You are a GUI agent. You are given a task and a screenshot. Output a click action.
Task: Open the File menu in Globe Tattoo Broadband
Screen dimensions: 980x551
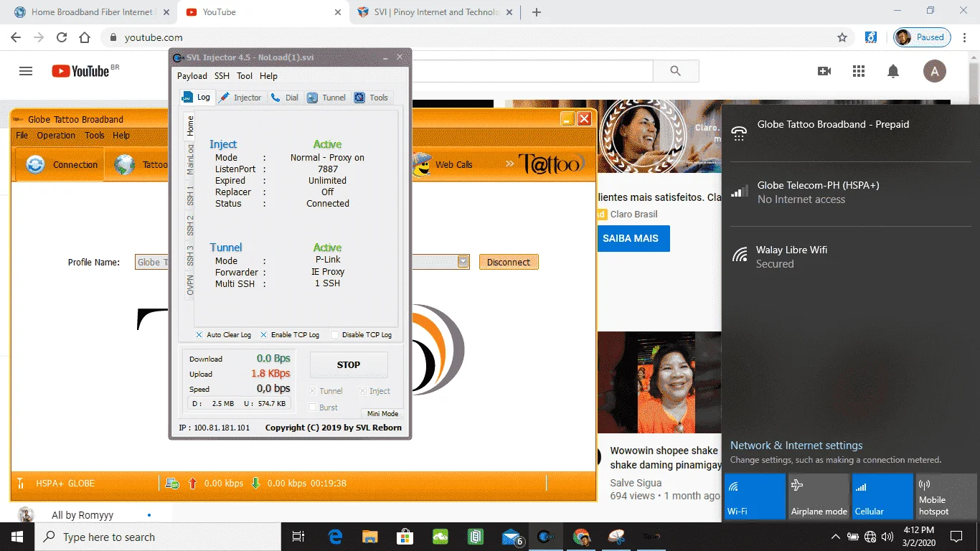(22, 135)
